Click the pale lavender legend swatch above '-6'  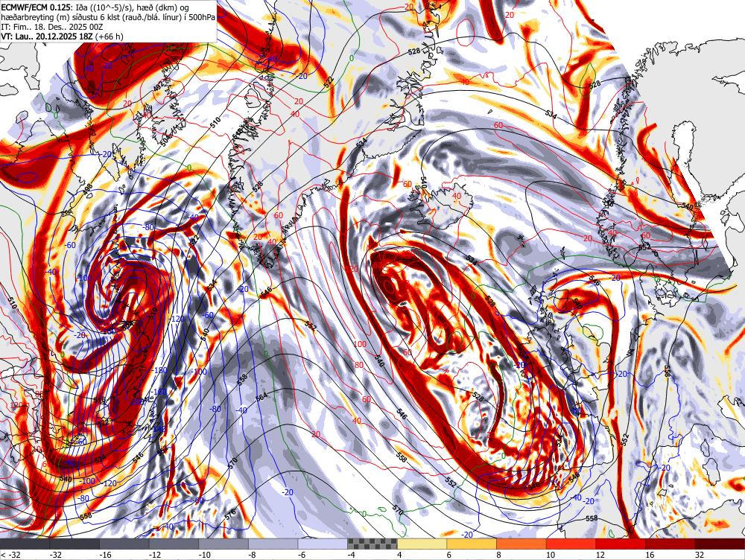pyautogui.click(x=323, y=544)
